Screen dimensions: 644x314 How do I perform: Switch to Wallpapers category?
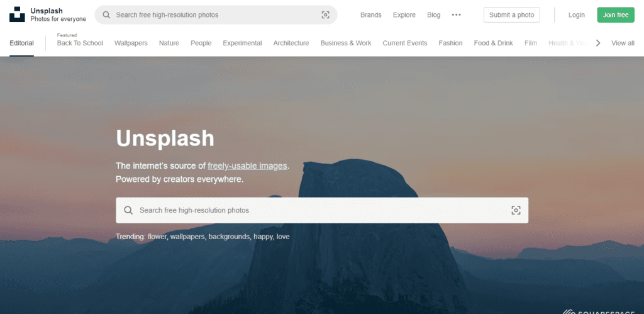point(131,43)
